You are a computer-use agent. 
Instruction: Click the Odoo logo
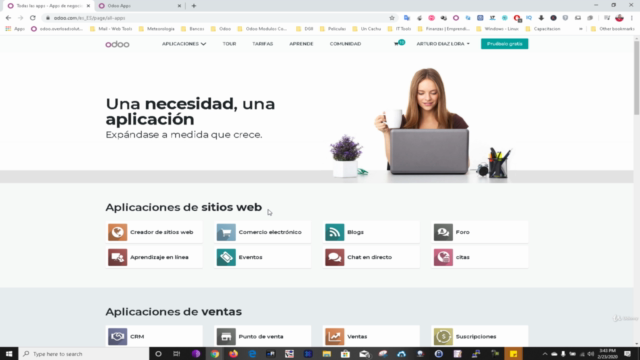(x=118, y=44)
